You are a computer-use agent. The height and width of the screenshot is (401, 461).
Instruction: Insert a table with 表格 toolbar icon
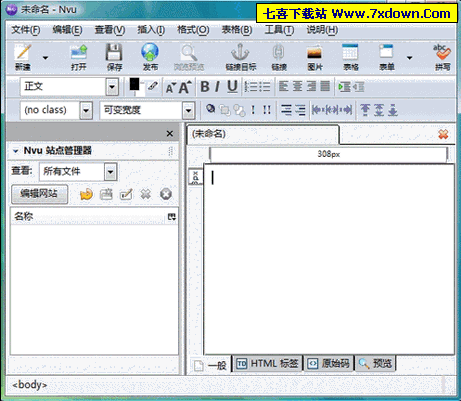point(350,53)
